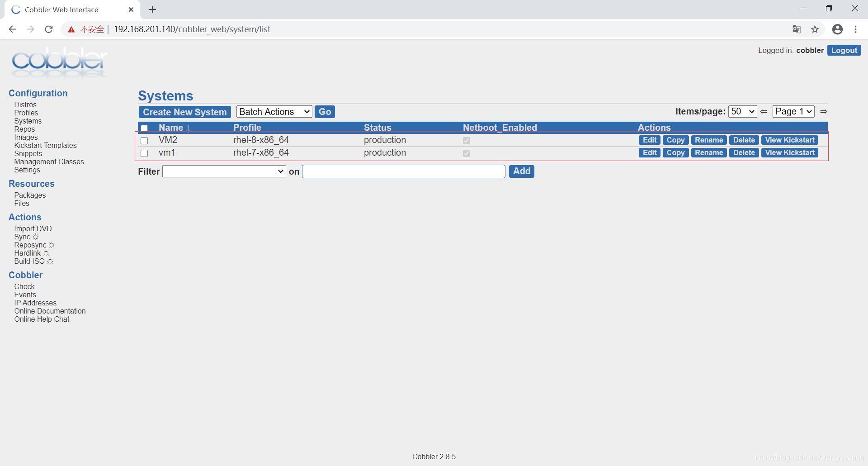Image resolution: width=868 pixels, height=466 pixels.
Task: Close the Cobbler Web Interface tab
Action: [x=131, y=10]
